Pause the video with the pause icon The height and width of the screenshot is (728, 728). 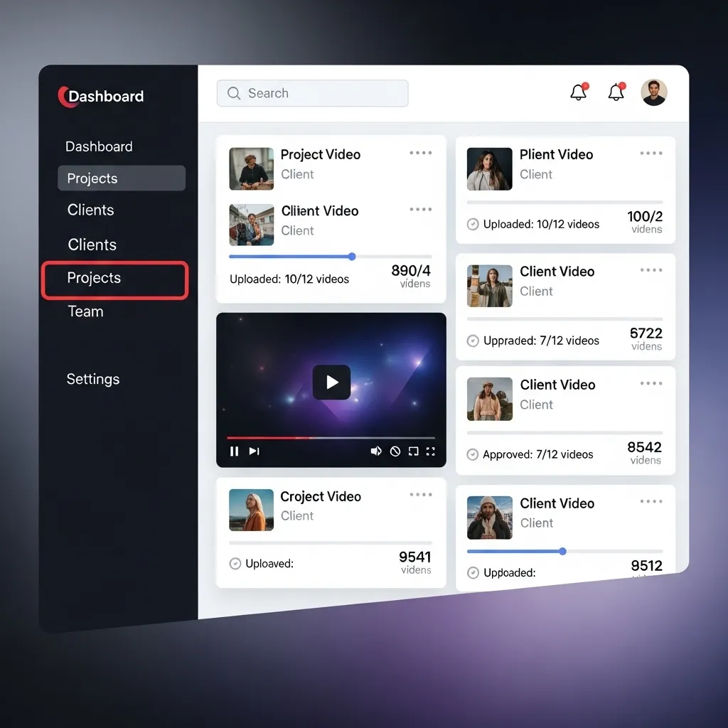click(234, 451)
